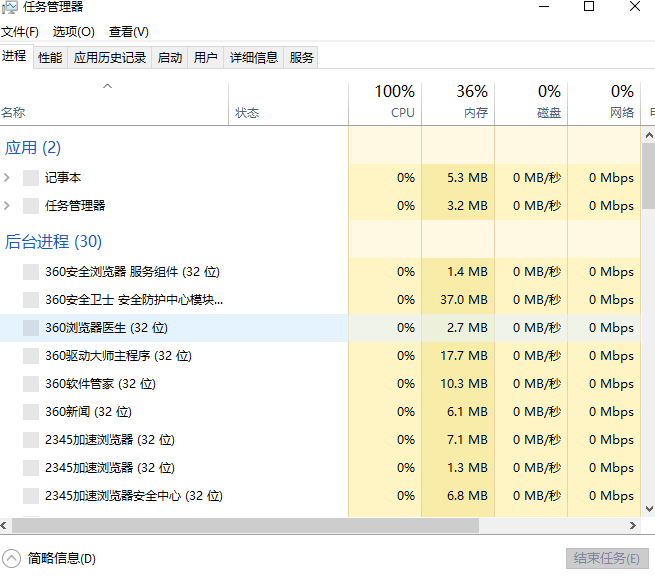The image size is (655, 577).
Task: Click the icon of 360浏览器医生
Action: point(31,328)
